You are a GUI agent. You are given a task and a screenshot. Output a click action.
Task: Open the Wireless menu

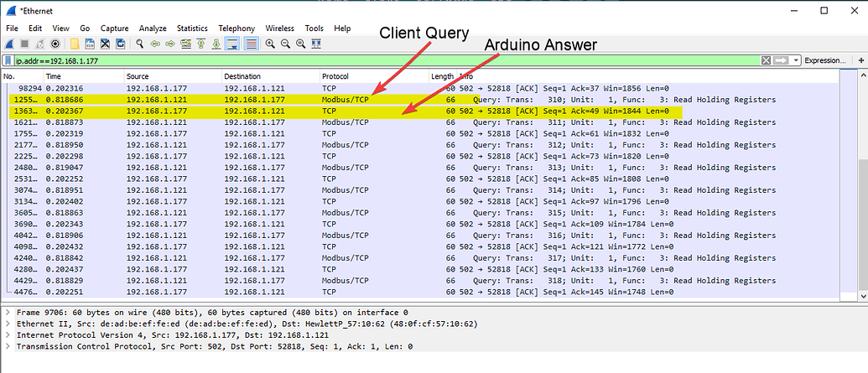(x=279, y=28)
